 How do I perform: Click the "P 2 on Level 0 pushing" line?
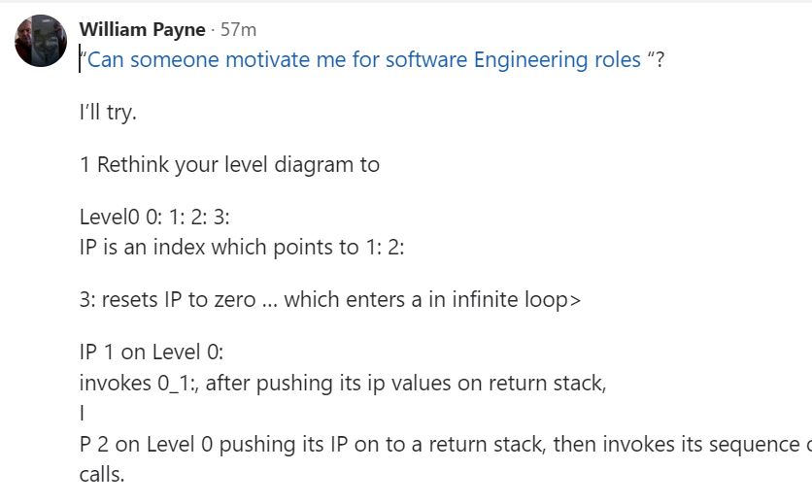(446, 445)
